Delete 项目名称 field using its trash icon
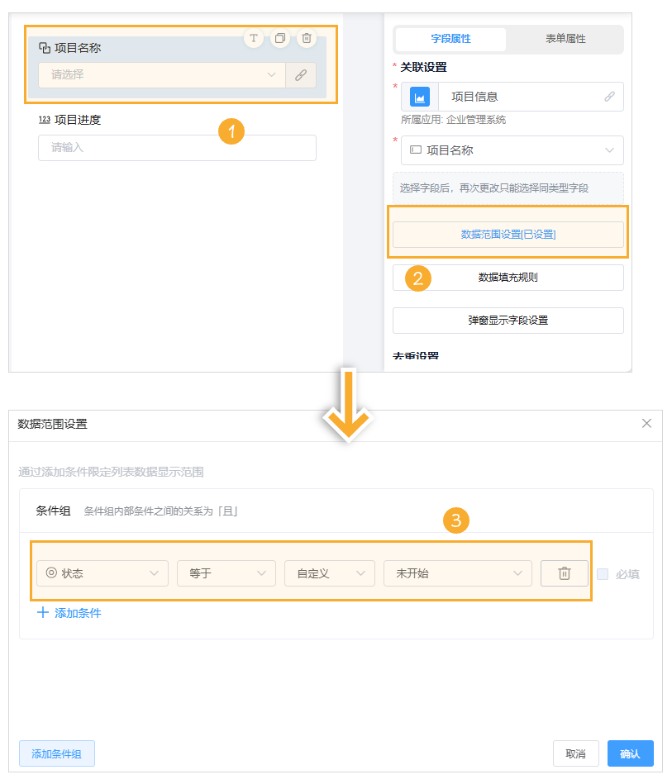The height and width of the screenshot is (784, 672). click(306, 38)
